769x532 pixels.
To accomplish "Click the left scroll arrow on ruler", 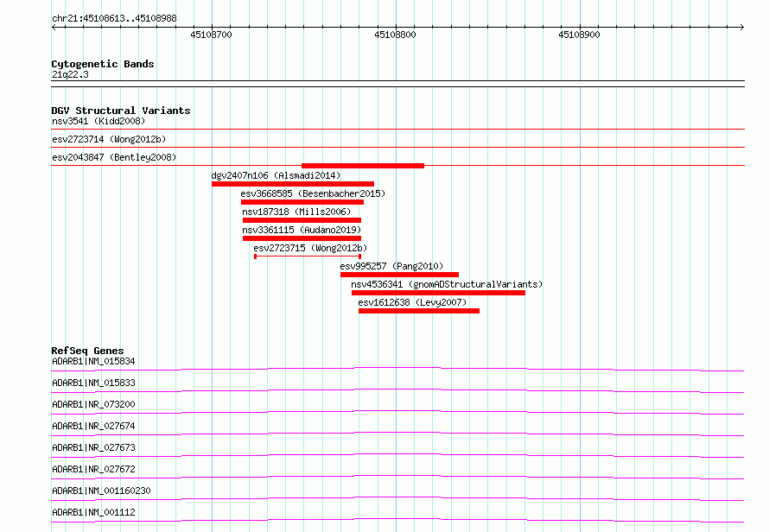I will pos(54,28).
